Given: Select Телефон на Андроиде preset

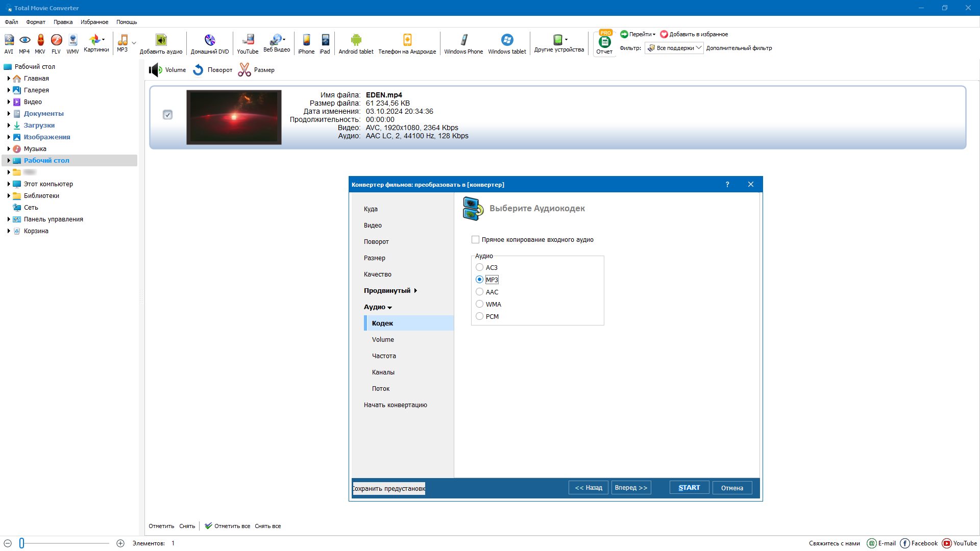Looking at the screenshot, I should click(x=407, y=43).
